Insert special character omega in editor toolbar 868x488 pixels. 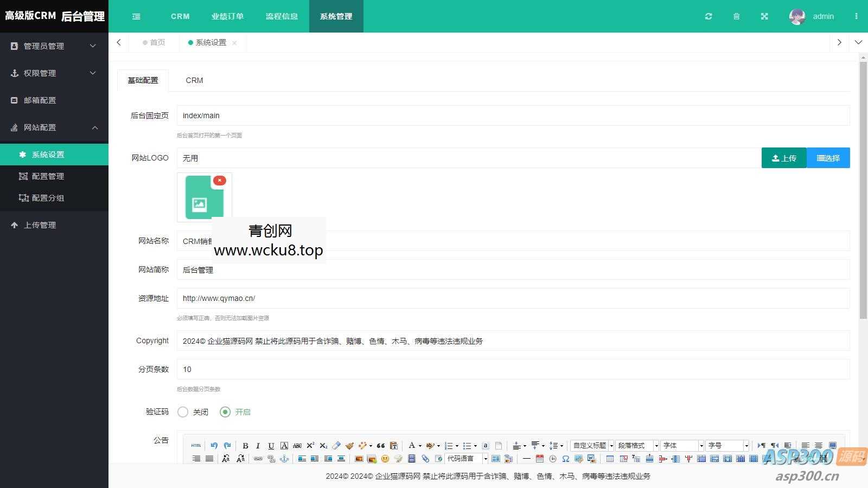565,459
